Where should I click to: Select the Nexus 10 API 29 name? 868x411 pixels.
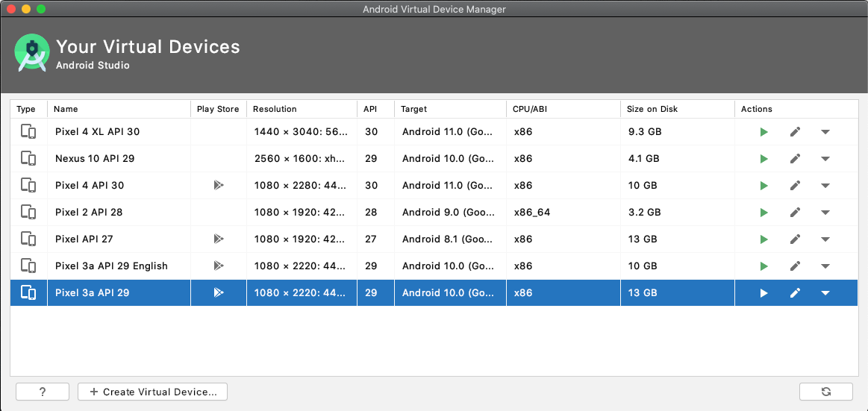95,159
